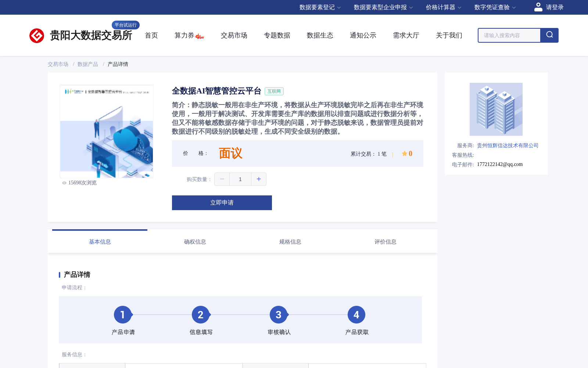This screenshot has width=588, height=368.
Task: Click the 服务信息 label
Action: [74, 355]
